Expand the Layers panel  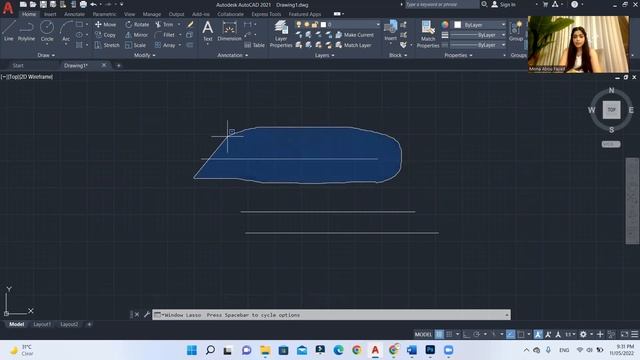(324, 55)
